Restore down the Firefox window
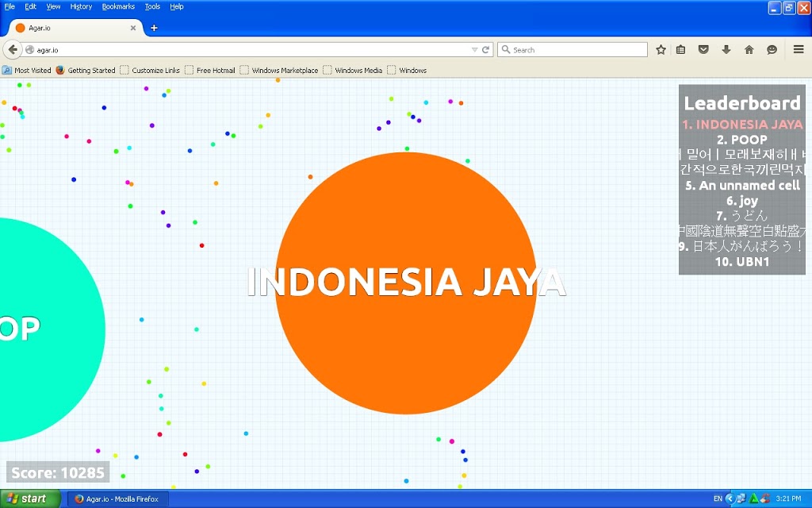This screenshot has height=508, width=812. (789, 8)
